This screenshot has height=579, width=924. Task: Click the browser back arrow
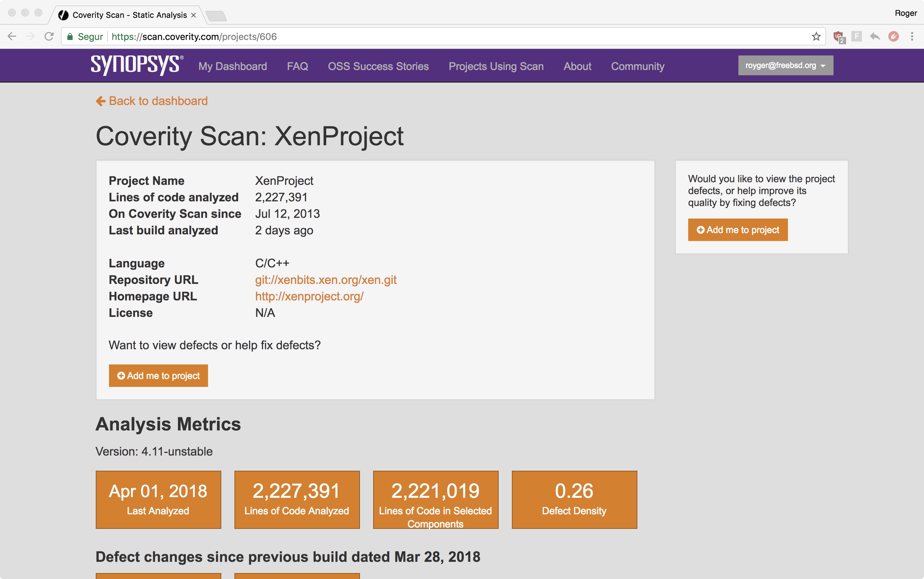(x=12, y=37)
